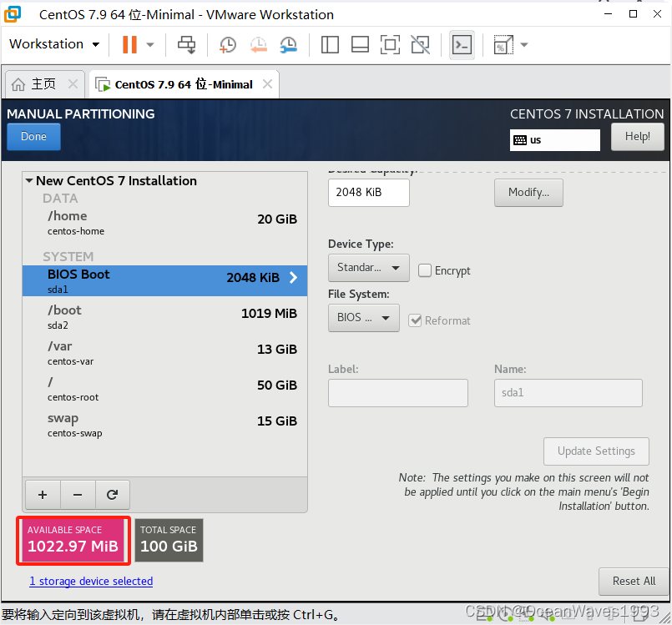The image size is (672, 625).
Task: Click the reload storage configuration icon
Action: (113, 495)
